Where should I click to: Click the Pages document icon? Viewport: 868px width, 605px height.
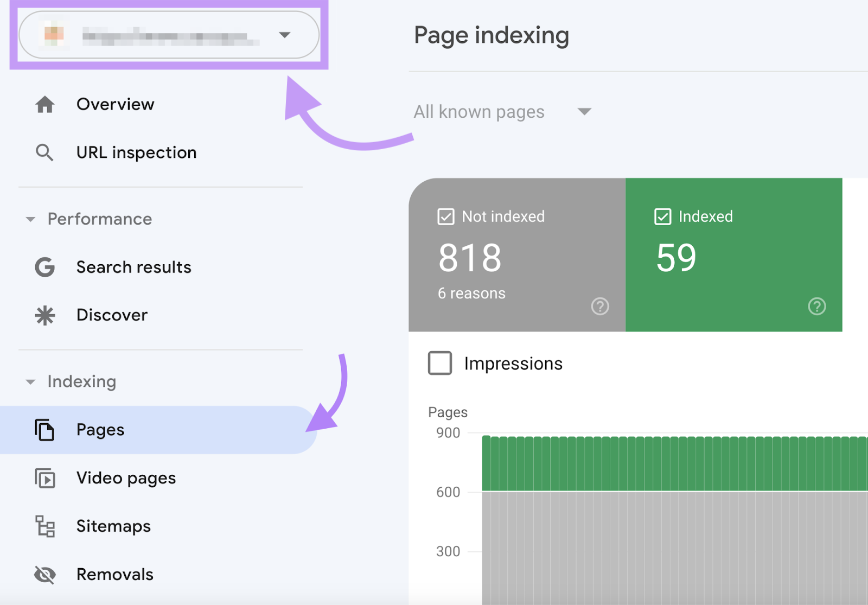click(x=46, y=430)
